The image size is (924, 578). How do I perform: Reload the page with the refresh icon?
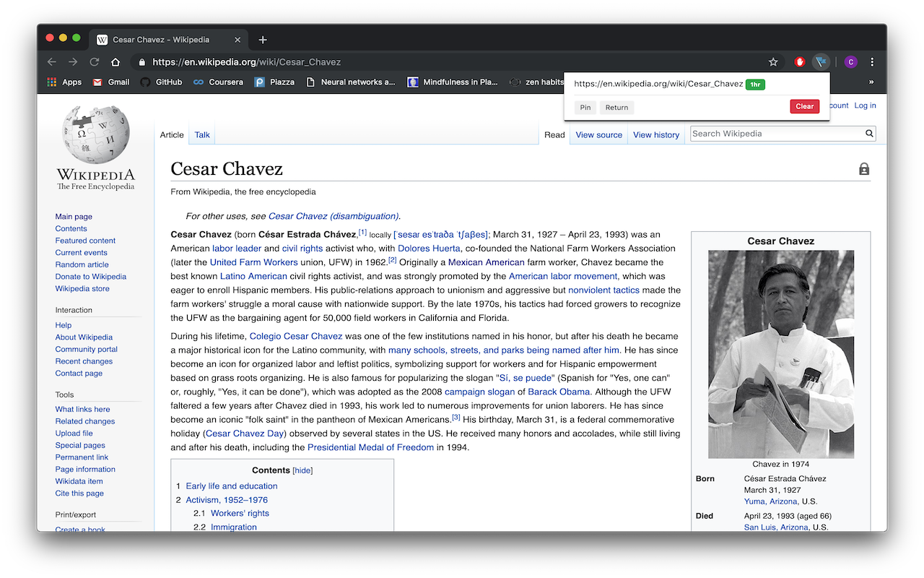tap(94, 62)
